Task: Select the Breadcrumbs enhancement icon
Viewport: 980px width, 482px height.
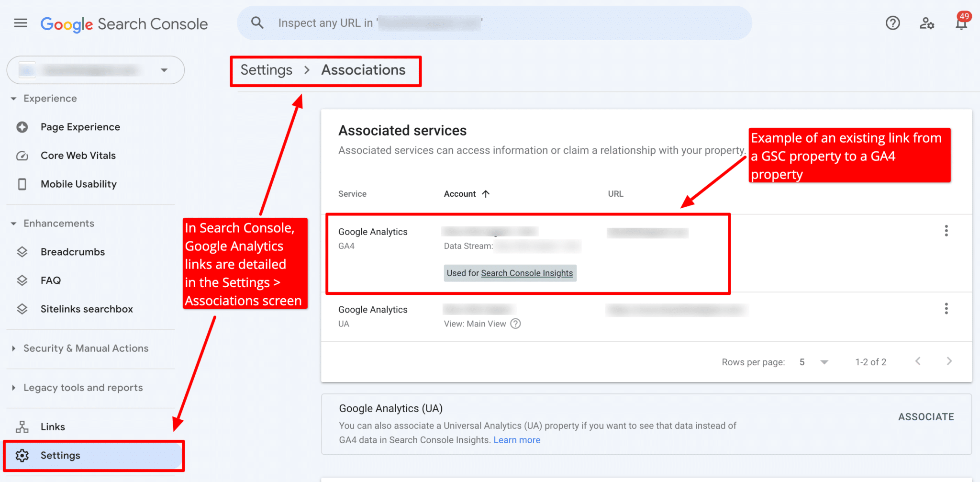Action: coord(22,251)
